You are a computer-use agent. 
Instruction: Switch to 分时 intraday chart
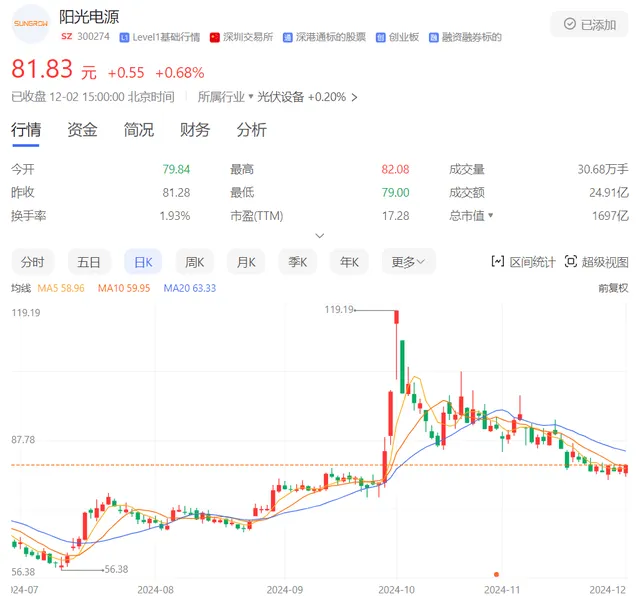[32, 262]
